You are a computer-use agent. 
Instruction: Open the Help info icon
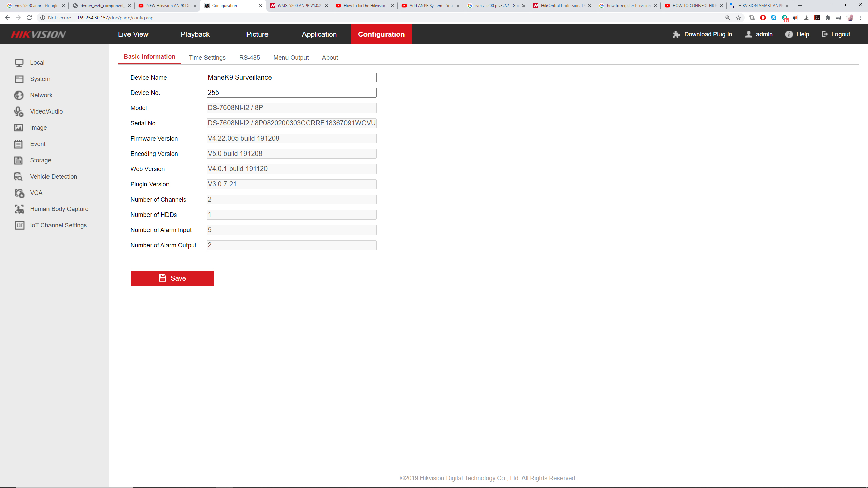click(789, 34)
